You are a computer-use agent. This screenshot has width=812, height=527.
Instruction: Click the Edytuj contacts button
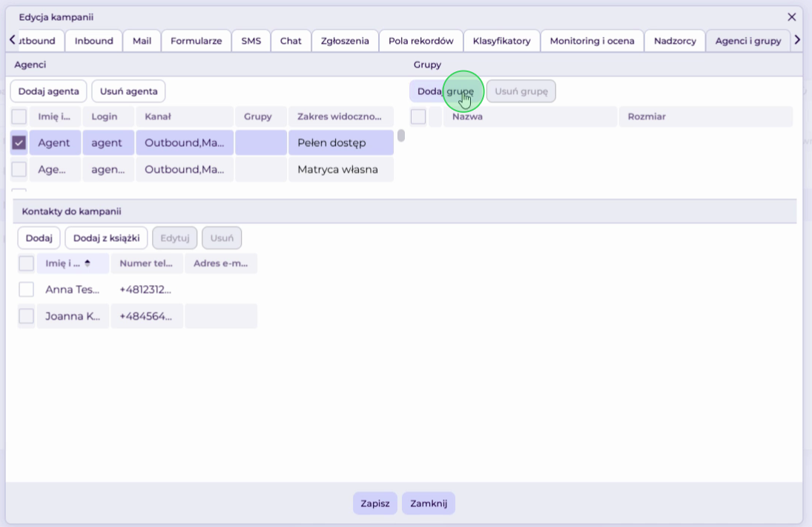174,238
